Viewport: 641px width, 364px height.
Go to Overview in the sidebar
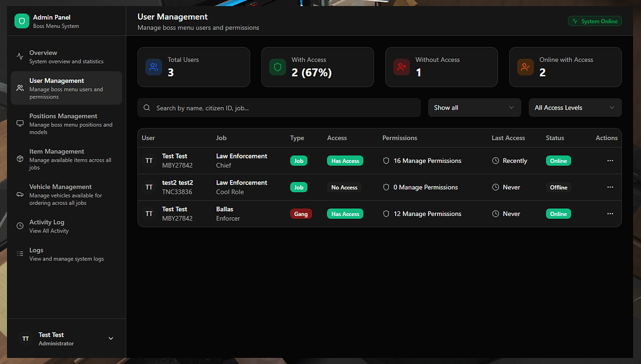[x=66, y=57]
